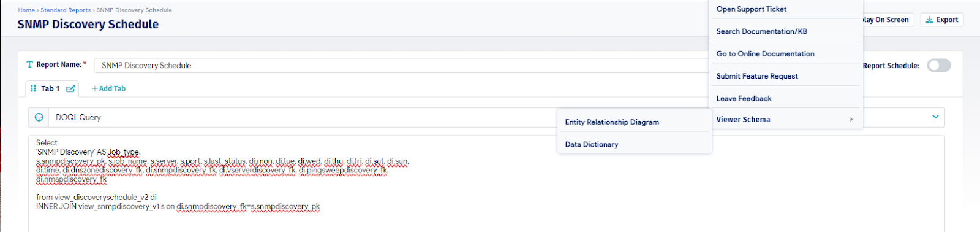Collapse the DOQL Query section chevron
The image size is (980, 232).
point(935,117)
